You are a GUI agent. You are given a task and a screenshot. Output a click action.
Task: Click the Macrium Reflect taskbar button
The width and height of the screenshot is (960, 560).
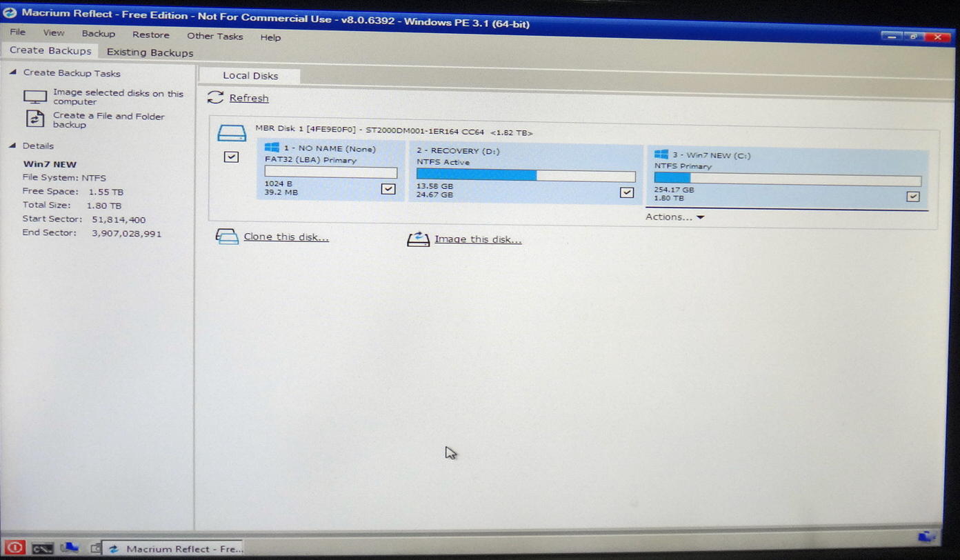tap(172, 549)
